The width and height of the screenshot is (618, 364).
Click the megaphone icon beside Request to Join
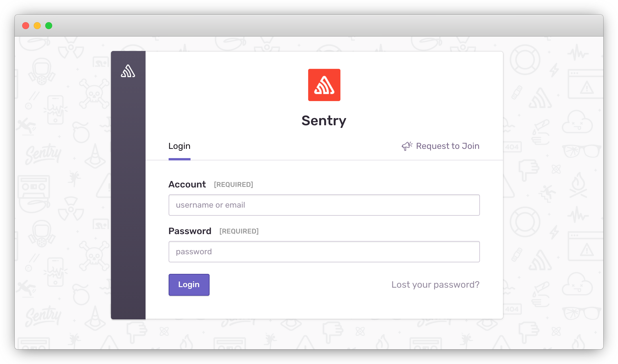407,146
